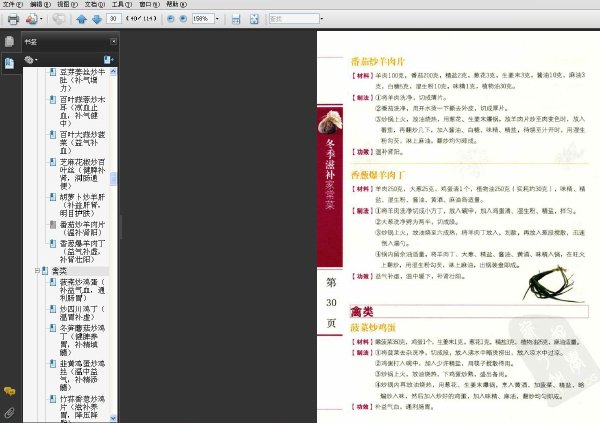Open bookmark 菠菜炒鸡蛋

pos(82,289)
